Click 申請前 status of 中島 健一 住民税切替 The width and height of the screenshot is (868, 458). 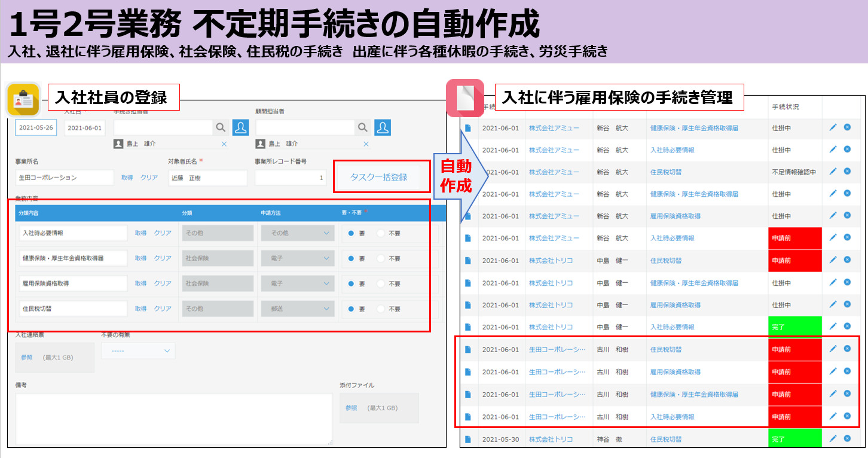point(795,261)
